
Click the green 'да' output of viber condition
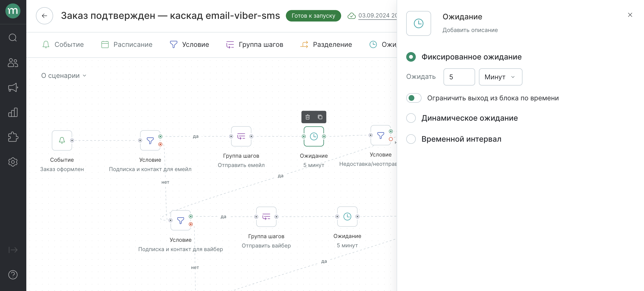191,216
